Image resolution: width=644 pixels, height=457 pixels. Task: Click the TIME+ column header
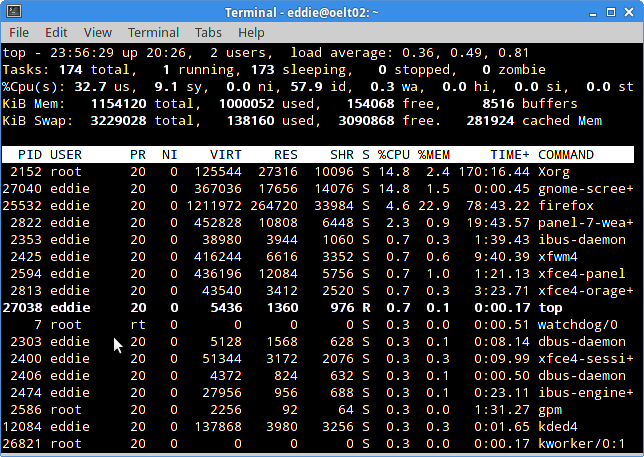pos(510,155)
